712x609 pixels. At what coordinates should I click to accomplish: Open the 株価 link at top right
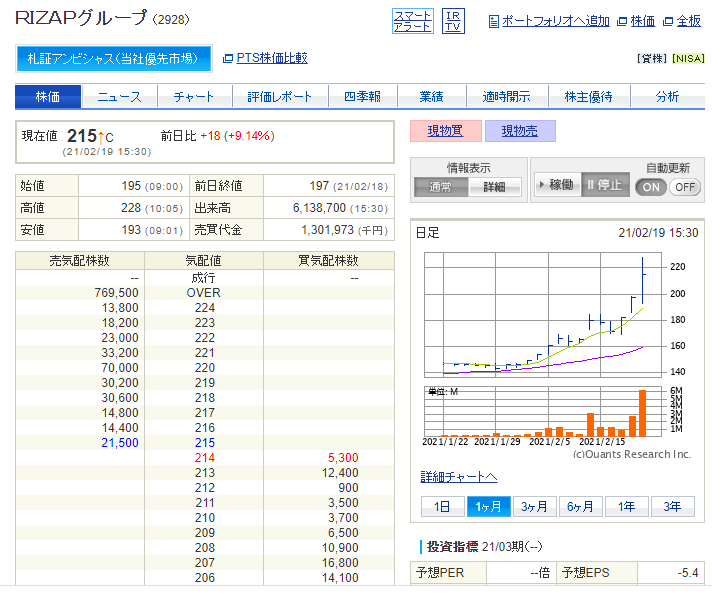[x=643, y=21]
